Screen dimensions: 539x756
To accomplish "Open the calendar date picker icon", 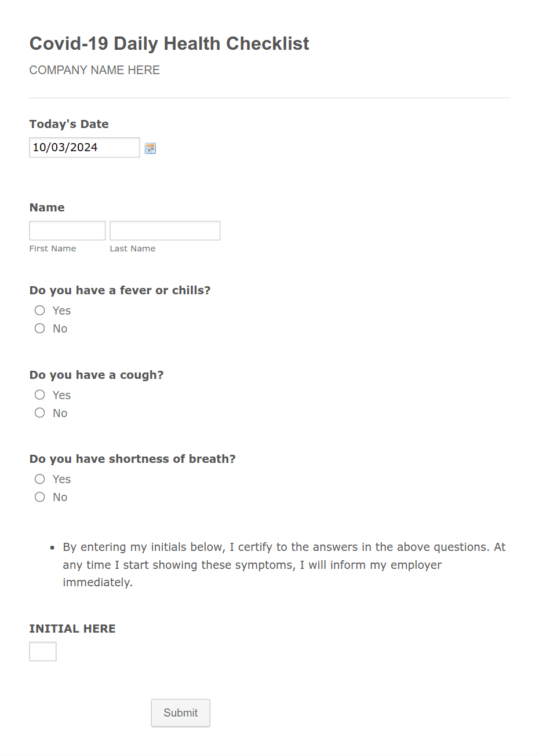I will tap(150, 148).
